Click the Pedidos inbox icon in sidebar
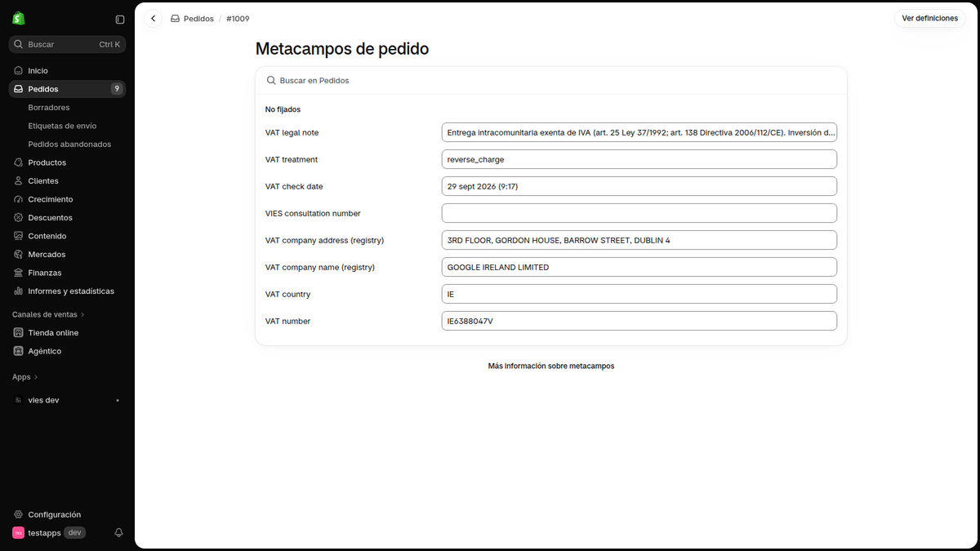This screenshot has width=980, height=551. [19, 89]
